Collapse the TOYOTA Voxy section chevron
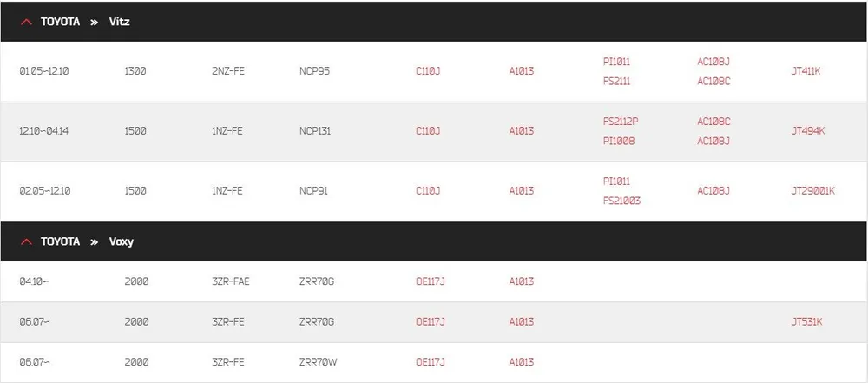Screen dimensions: 868x383 click(x=26, y=241)
